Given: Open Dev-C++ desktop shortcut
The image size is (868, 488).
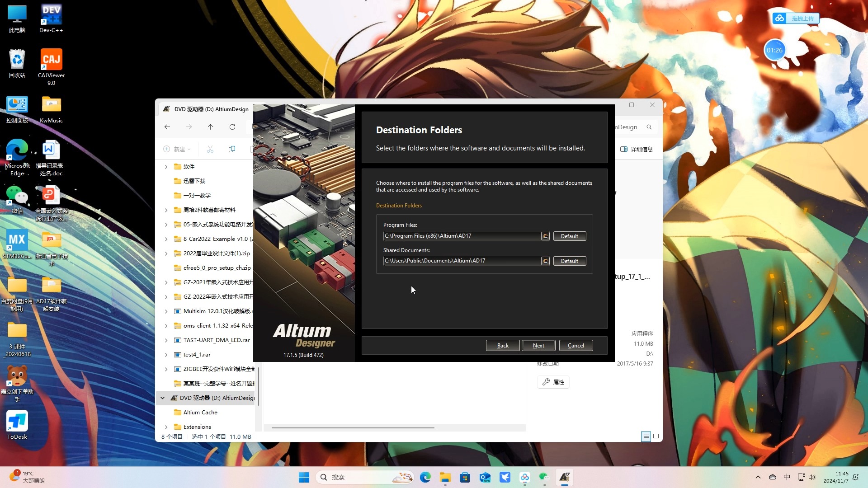Looking at the screenshot, I should [51, 19].
